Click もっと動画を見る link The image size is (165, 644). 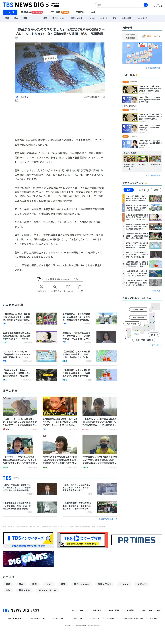coord(154,176)
